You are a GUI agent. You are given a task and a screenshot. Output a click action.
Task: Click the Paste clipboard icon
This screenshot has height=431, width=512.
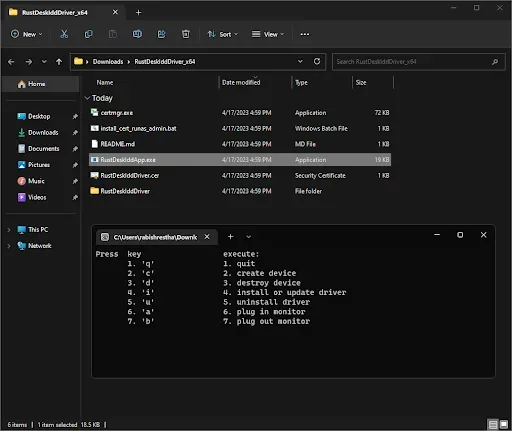click(113, 34)
